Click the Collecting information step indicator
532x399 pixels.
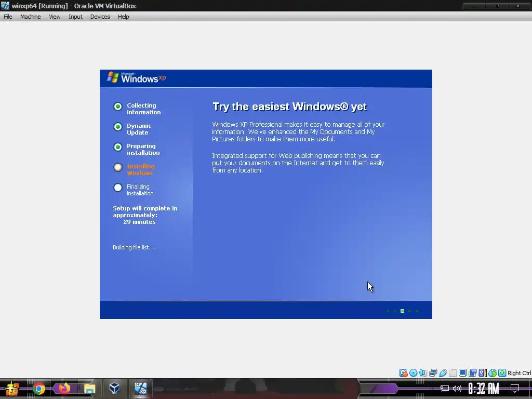[x=118, y=107]
